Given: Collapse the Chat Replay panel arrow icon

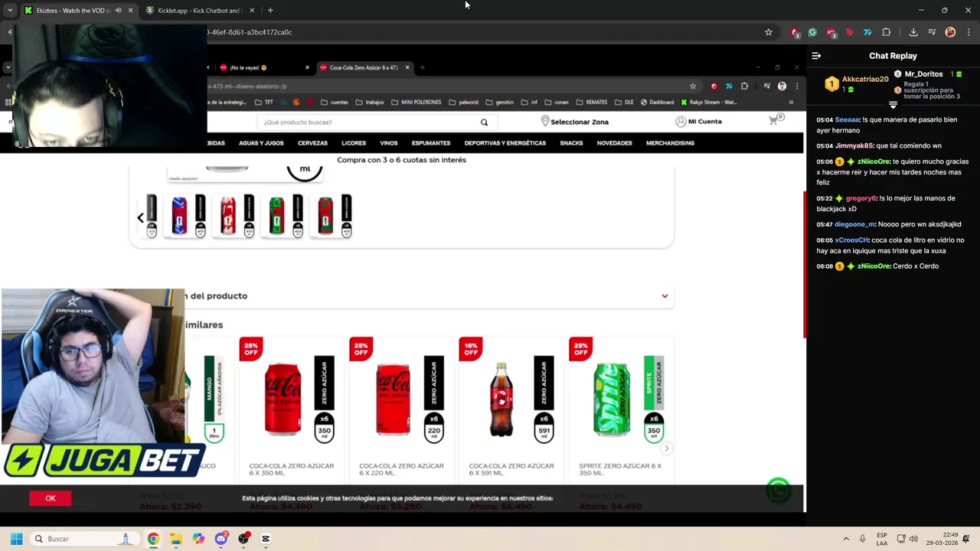Looking at the screenshot, I should (816, 56).
